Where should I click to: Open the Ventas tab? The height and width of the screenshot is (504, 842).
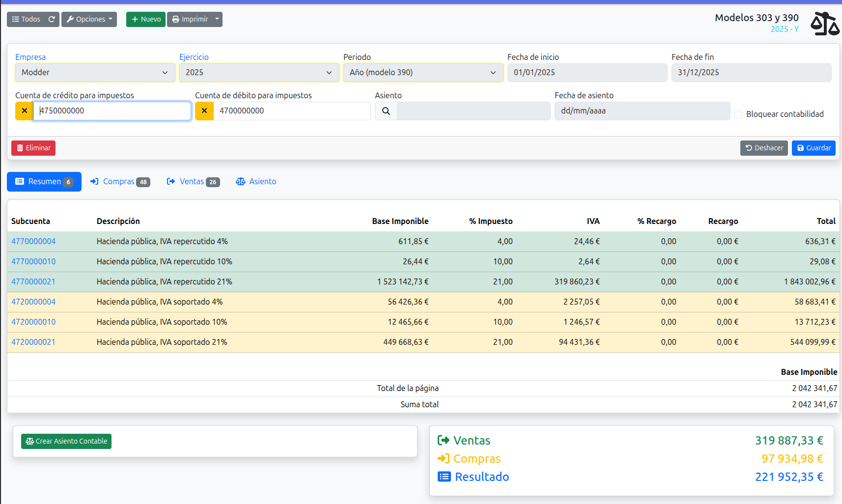(x=193, y=182)
